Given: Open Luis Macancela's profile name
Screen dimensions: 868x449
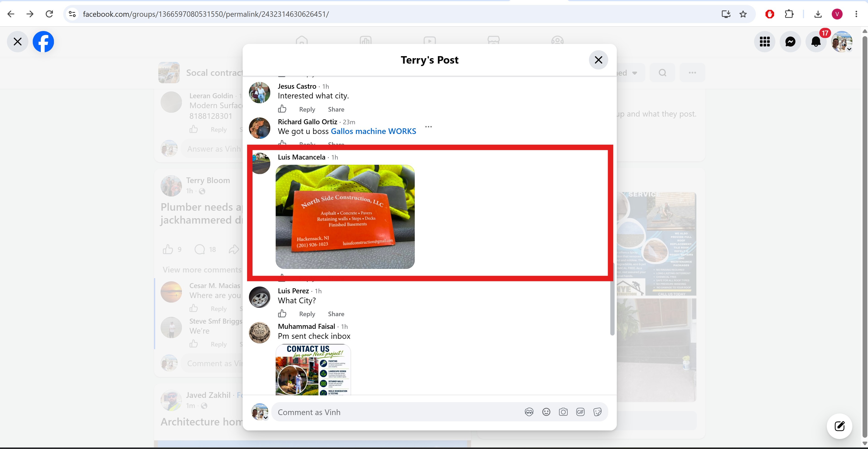Looking at the screenshot, I should click(x=301, y=157).
